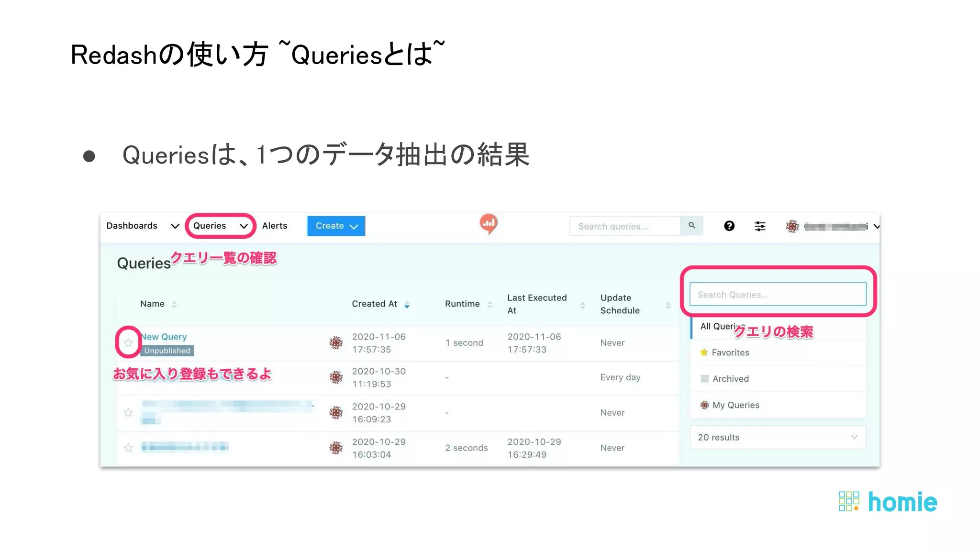The image size is (980, 551).
Task: Click author avatar on 16:09:23 row
Action: tap(336, 412)
